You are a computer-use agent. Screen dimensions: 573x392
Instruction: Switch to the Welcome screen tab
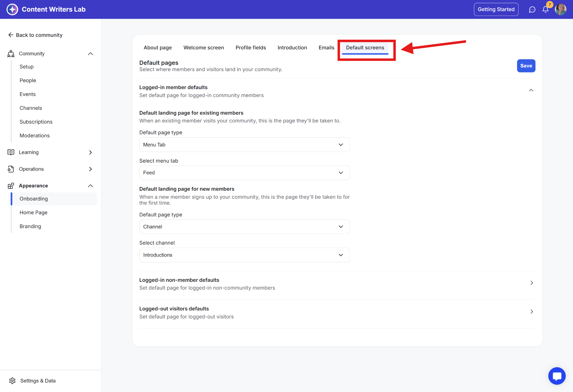point(203,48)
